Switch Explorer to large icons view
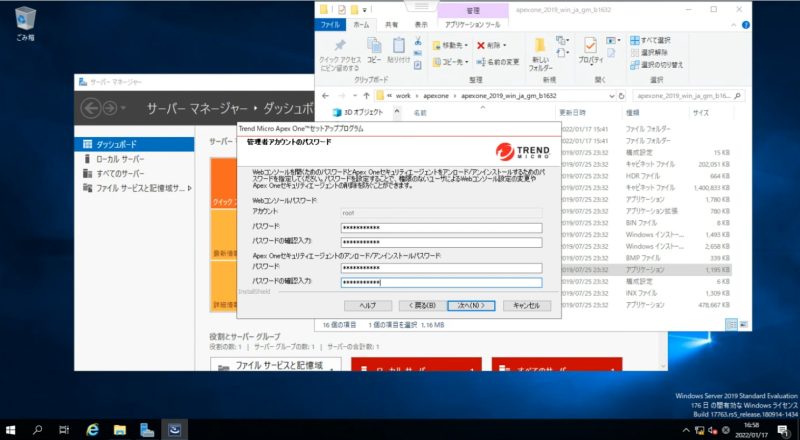 (743, 325)
